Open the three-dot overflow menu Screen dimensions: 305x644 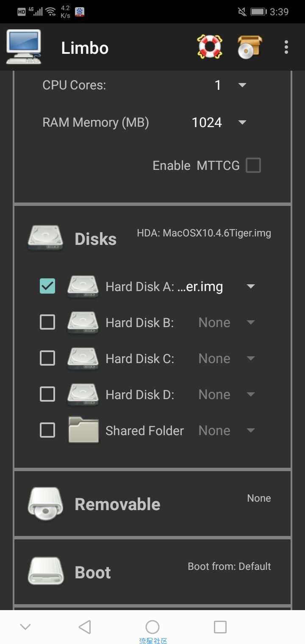click(x=286, y=47)
